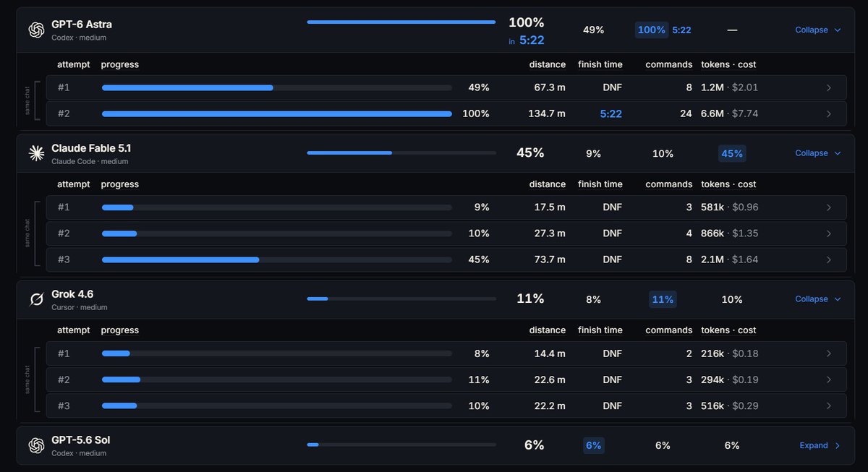Click the Grok logo icon

(x=36, y=299)
